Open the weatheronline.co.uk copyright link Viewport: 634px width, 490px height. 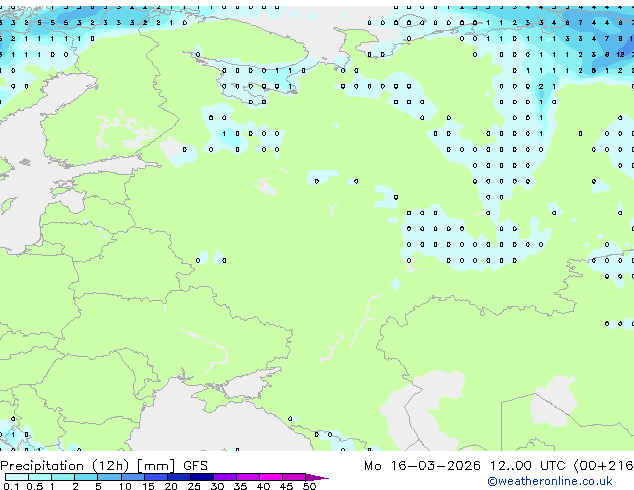550,481
